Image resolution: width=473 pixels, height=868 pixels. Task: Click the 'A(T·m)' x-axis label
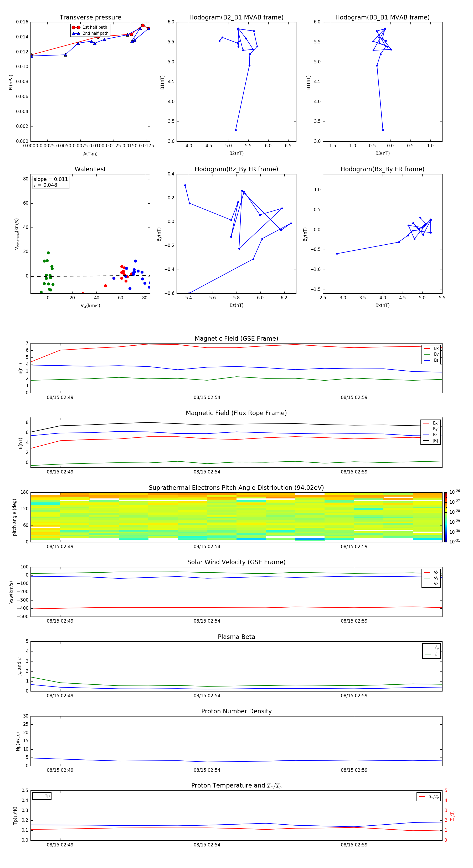coord(90,154)
